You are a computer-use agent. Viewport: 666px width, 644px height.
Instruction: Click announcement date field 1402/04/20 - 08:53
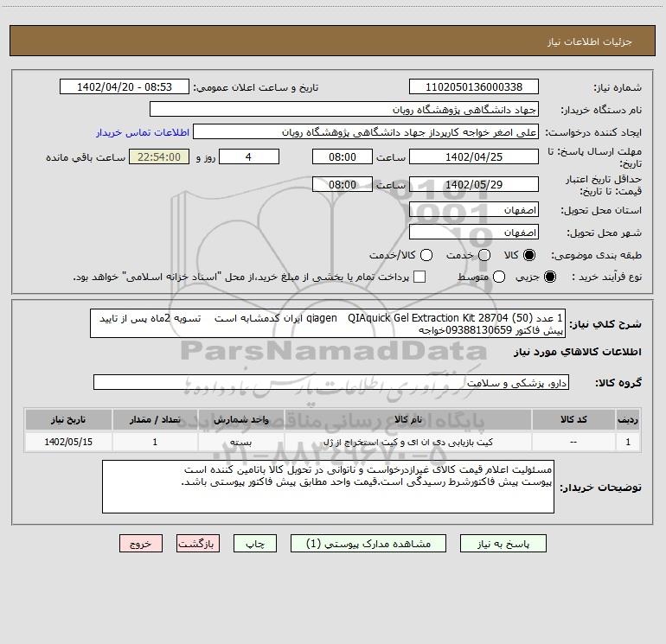(x=125, y=87)
